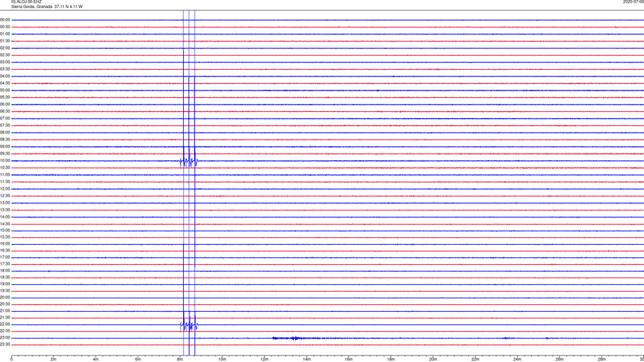644x362 pixels.
Task: Pick the 15:00 time label
Action: tap(5, 230)
